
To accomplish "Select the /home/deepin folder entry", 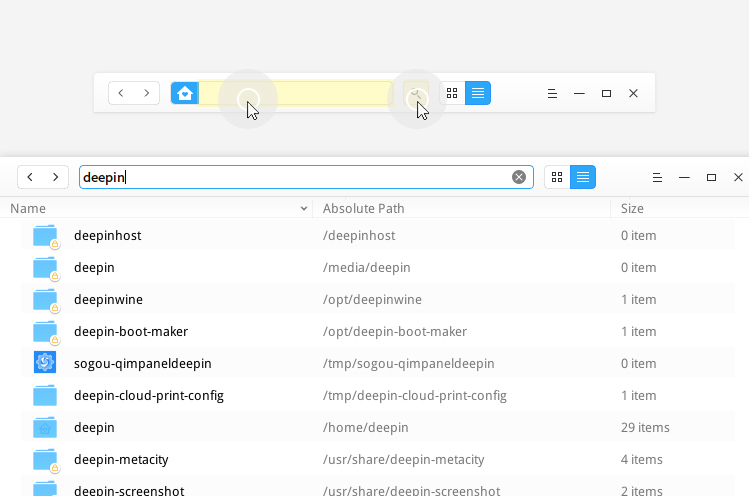I will (x=378, y=428).
